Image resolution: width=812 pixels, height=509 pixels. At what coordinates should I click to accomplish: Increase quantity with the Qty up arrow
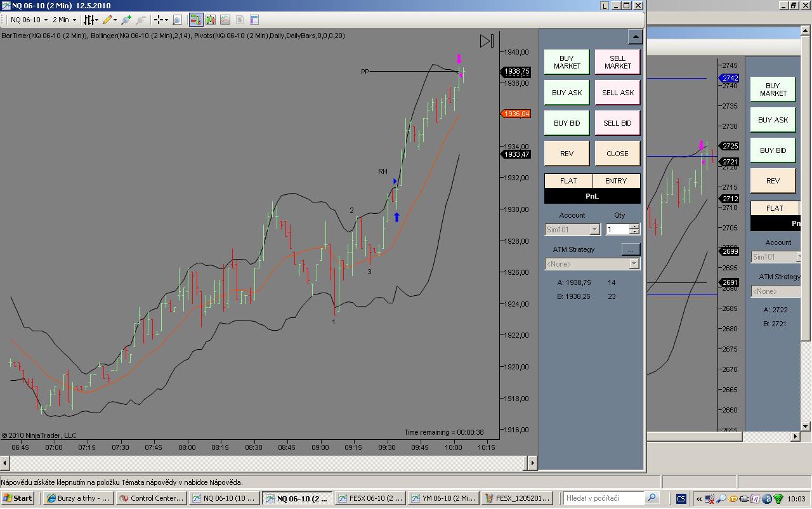pos(634,227)
